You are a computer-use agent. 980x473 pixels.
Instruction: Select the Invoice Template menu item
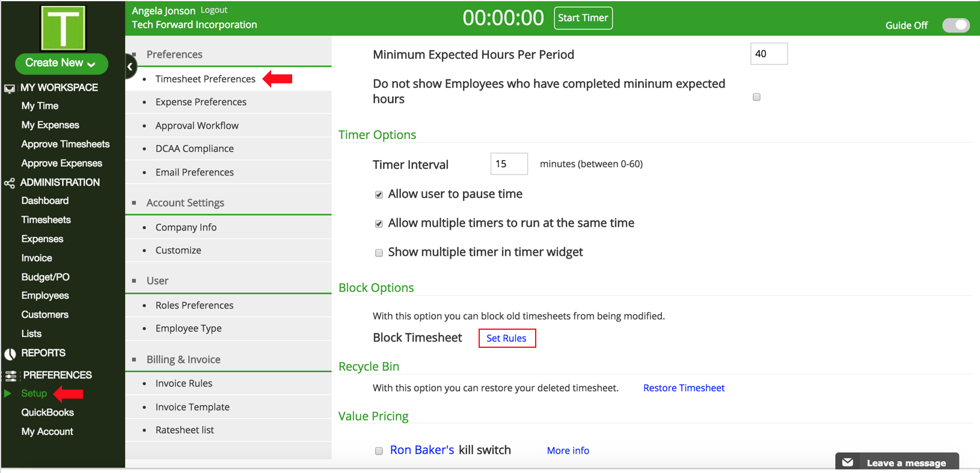pos(192,407)
